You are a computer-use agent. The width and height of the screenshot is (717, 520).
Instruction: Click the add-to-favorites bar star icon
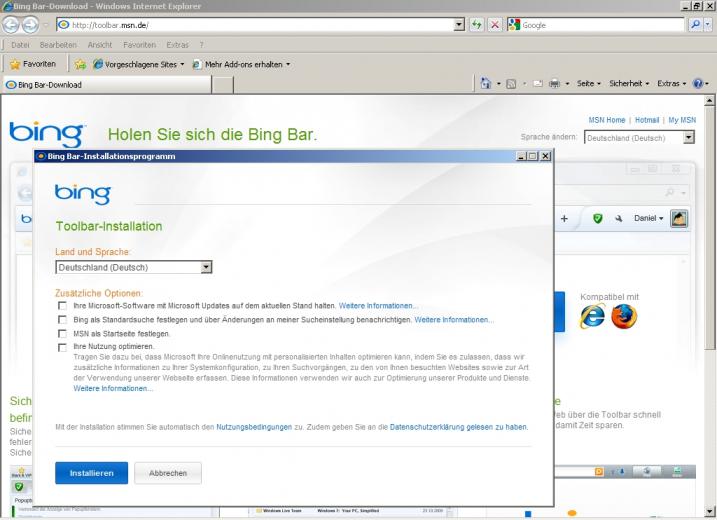(80, 64)
